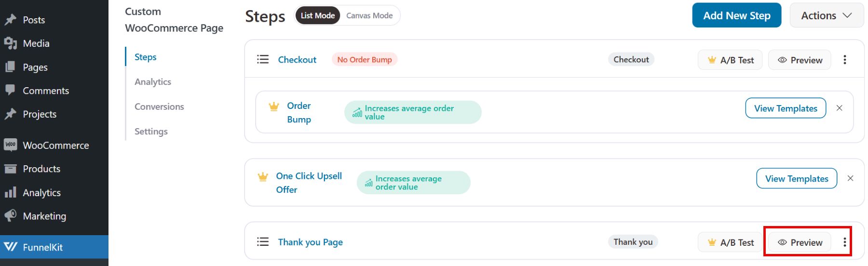This screenshot has width=868, height=266.
Task: Open WooCommerce in the WordPress admin menu
Action: point(55,145)
